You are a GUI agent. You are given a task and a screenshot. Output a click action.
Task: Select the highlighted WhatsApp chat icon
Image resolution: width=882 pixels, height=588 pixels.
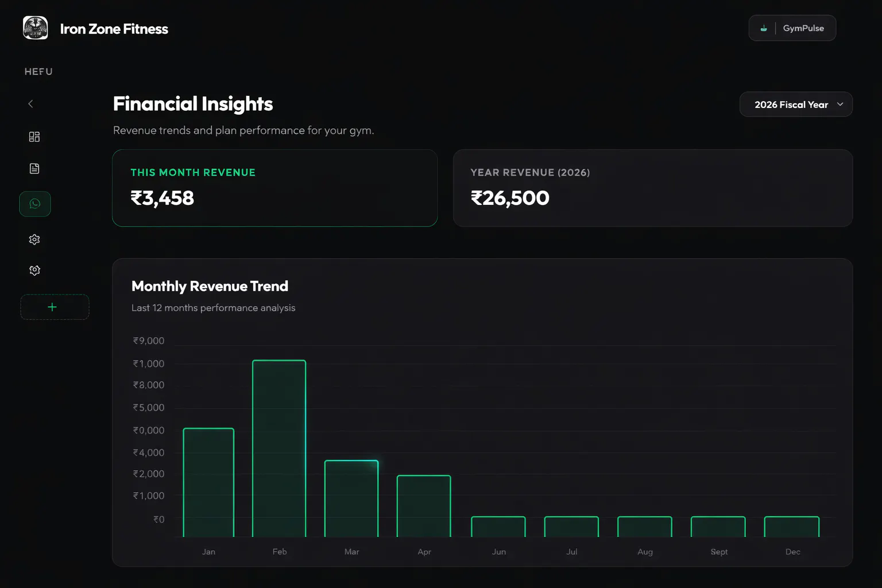pos(35,204)
